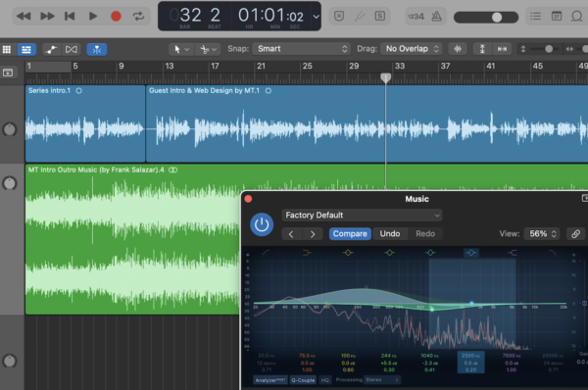588x390 pixels.
Task: Click the red Record button
Action: [116, 16]
